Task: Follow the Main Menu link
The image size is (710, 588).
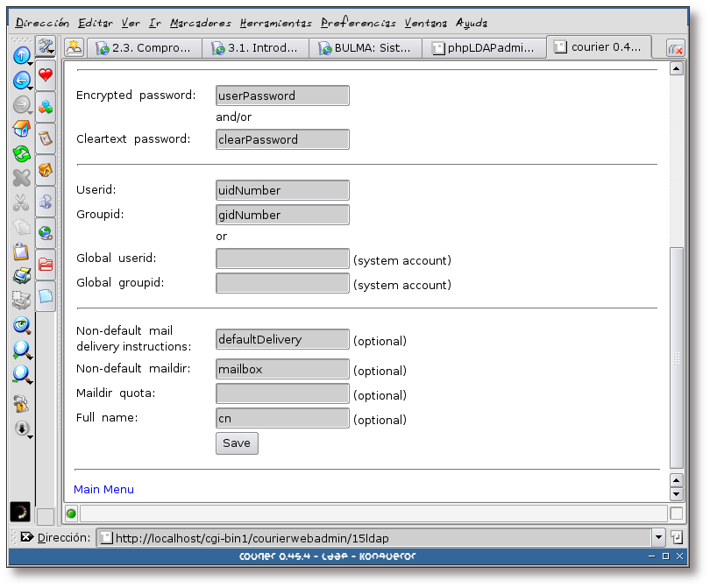Action: (103, 489)
